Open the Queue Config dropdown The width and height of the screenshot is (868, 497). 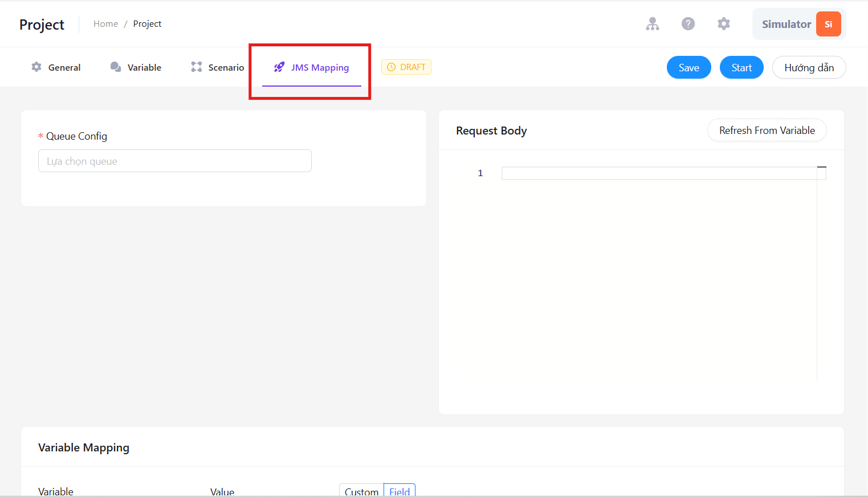175,161
